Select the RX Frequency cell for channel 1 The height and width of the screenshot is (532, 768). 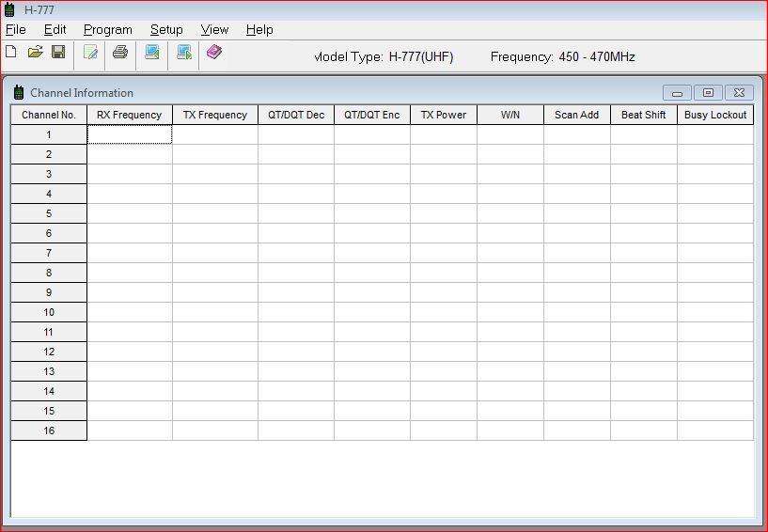[x=130, y=134]
